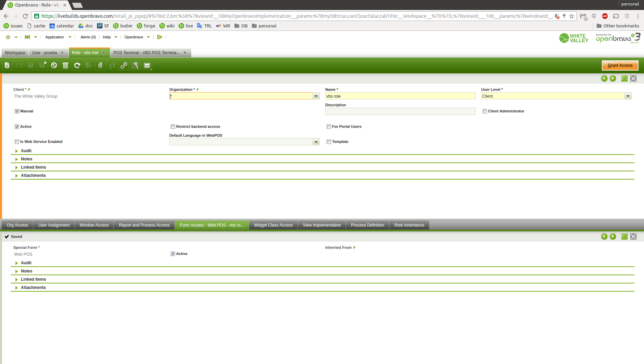The width and height of the screenshot is (644, 364).
Task: Click into the Description field
Action: 400,111
